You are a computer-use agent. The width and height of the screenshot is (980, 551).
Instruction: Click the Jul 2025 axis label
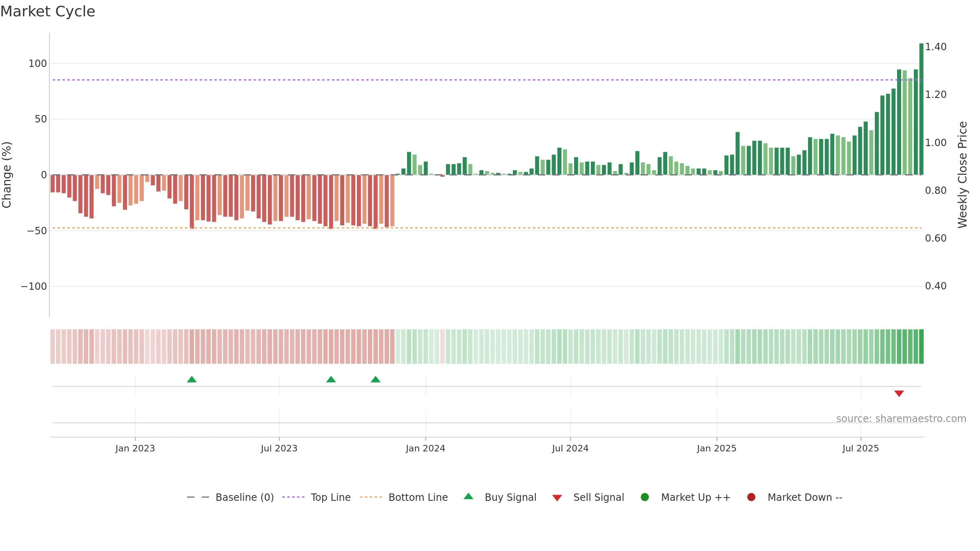point(860,449)
